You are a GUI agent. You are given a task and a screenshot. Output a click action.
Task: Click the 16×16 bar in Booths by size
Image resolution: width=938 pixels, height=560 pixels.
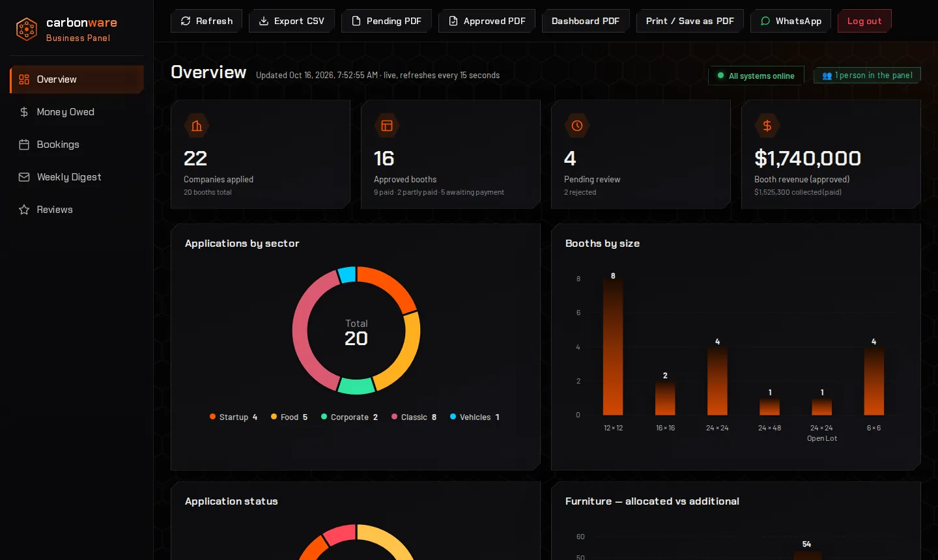(665, 398)
